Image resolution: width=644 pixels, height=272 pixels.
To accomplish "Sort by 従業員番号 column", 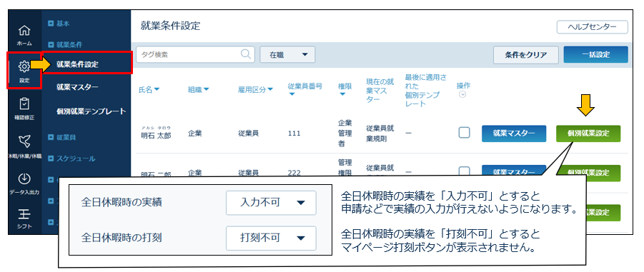I will click(304, 89).
